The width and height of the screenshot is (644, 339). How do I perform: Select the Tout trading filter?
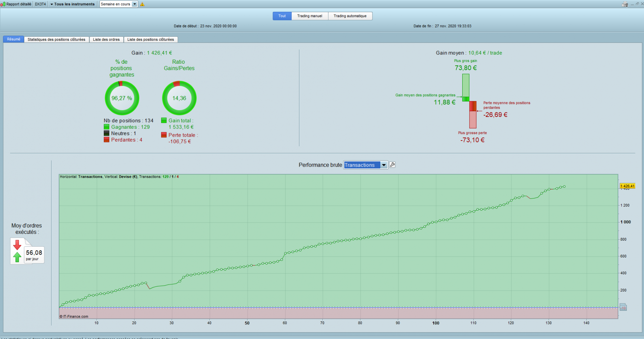(x=282, y=16)
